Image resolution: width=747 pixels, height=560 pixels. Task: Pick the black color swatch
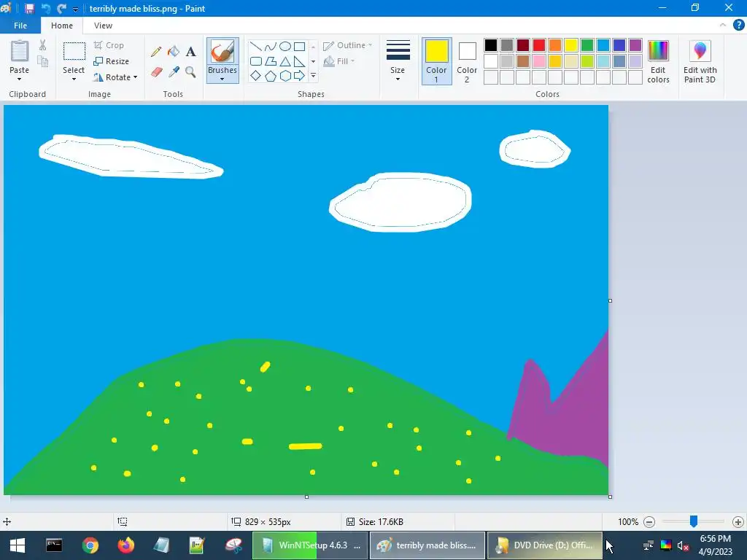coord(491,45)
